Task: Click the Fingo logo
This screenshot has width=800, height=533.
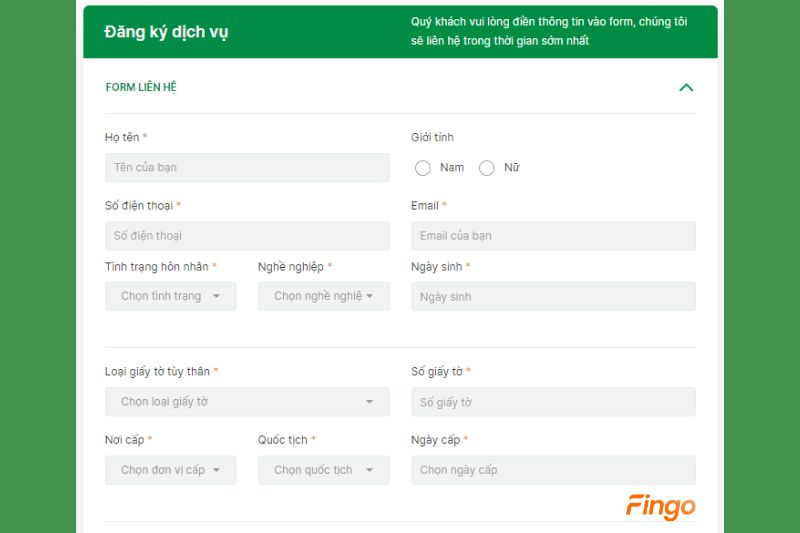Action: point(661,506)
